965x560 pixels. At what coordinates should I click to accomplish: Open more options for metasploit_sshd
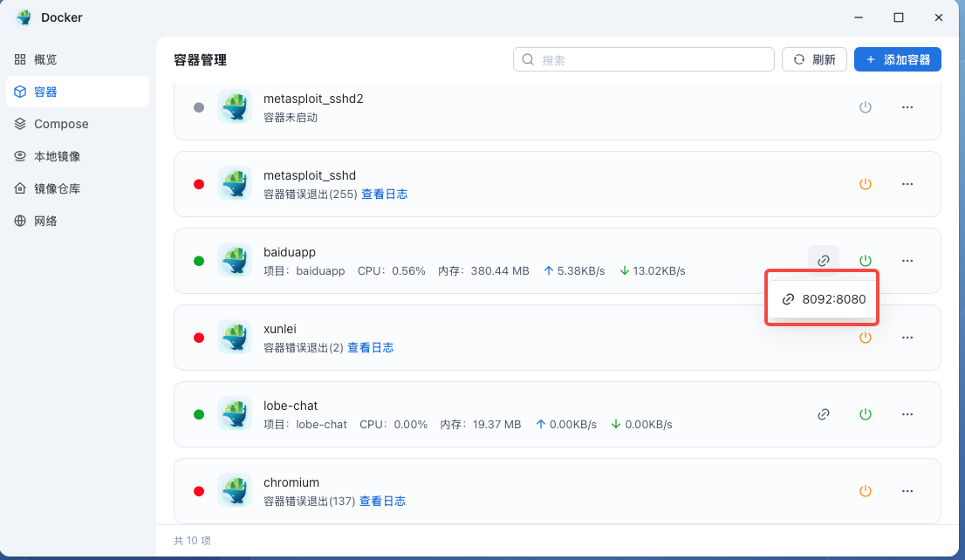click(907, 184)
